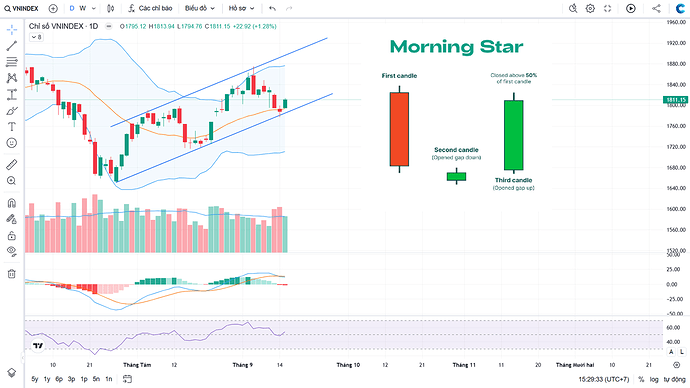This screenshot has width=690, height=388.
Task: Toggle percent scale mode
Action: 641,379
